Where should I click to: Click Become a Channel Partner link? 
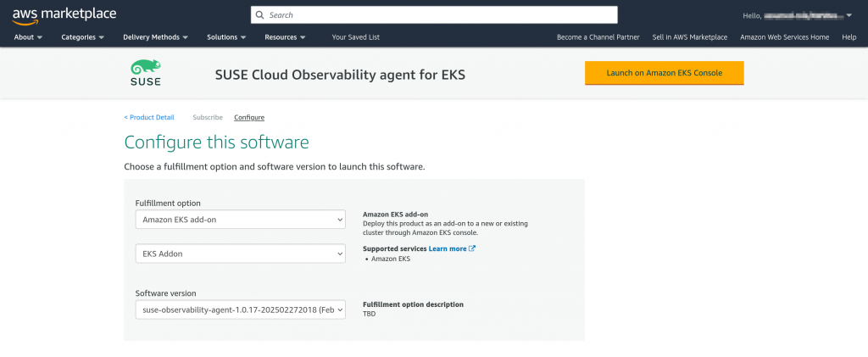598,37
